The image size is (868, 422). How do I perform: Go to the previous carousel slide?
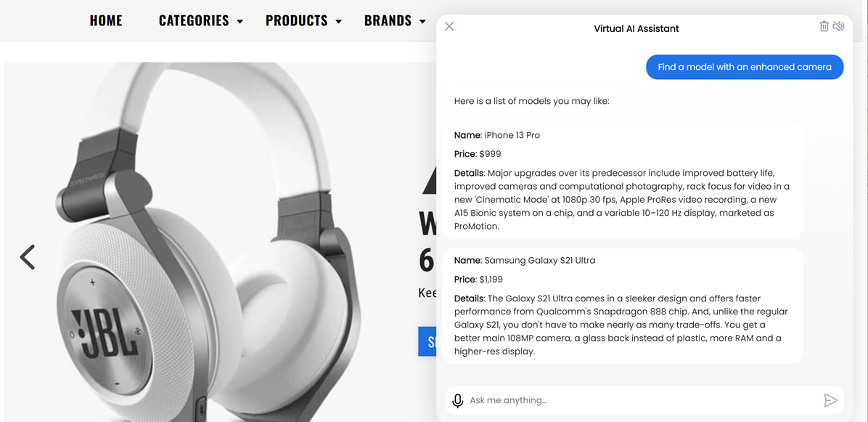(x=28, y=257)
